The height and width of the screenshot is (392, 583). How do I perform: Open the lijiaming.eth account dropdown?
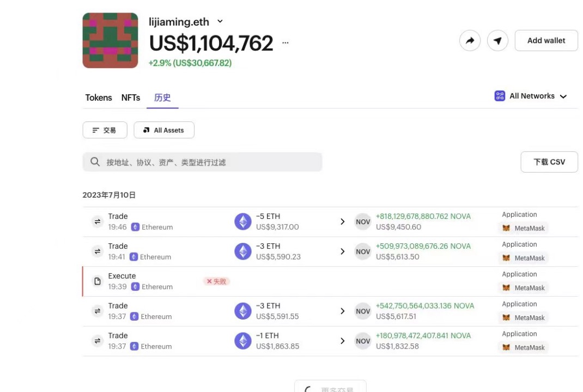[x=220, y=21]
